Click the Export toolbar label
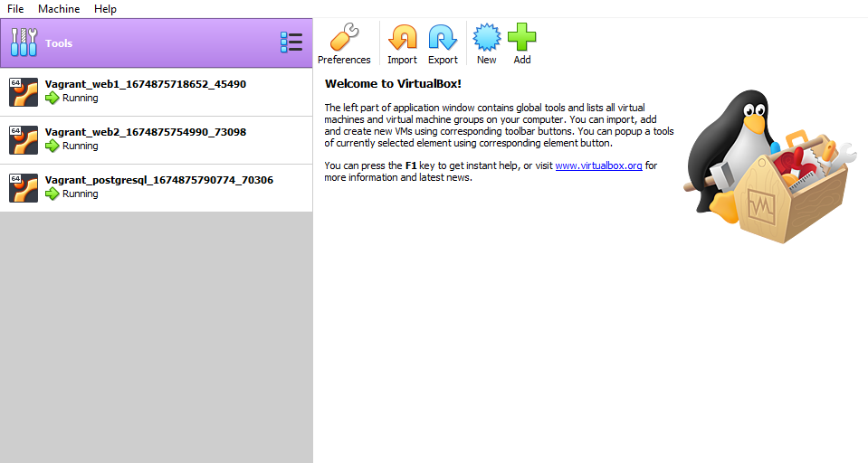 (443, 60)
